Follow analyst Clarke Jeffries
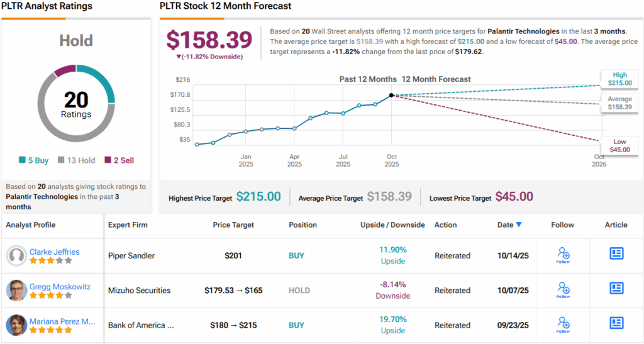The image size is (644, 344). tap(563, 255)
